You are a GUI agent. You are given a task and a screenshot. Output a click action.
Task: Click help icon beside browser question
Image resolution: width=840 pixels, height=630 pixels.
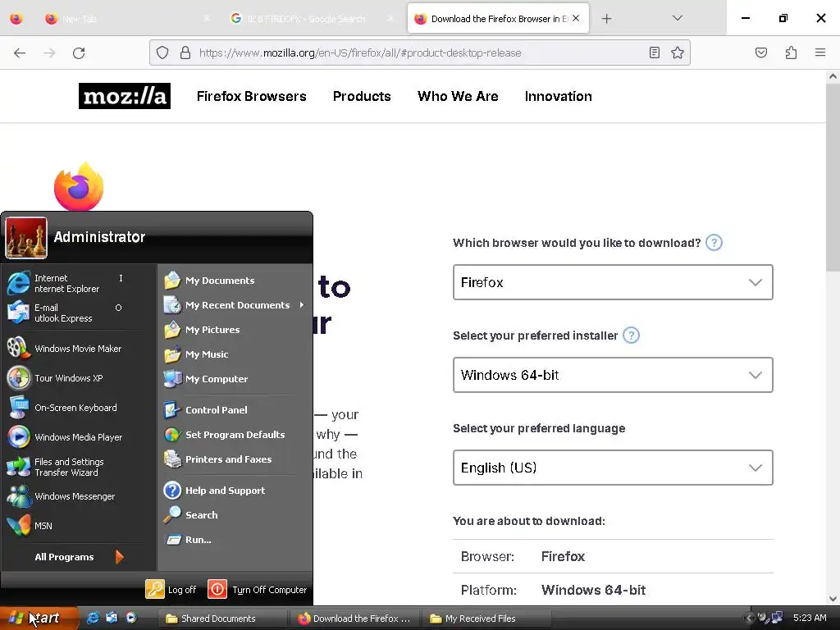tap(714, 243)
